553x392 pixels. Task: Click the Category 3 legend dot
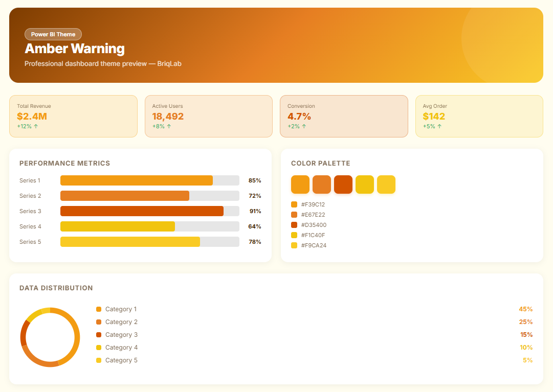pos(99,335)
